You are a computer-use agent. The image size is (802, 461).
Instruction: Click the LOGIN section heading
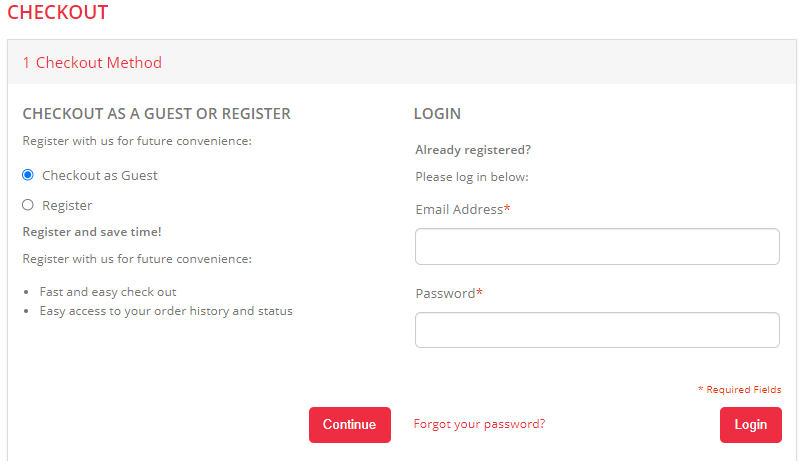point(437,114)
